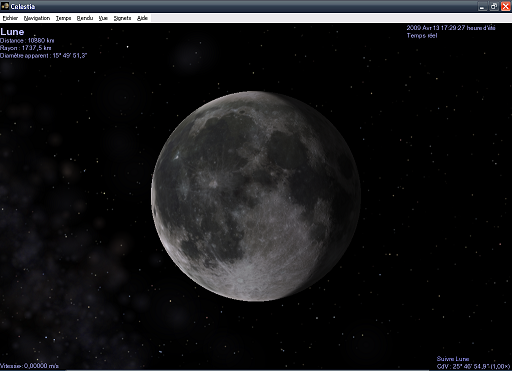
Task: Click the Celestia title bar icon
Action: click(x=5, y=6)
